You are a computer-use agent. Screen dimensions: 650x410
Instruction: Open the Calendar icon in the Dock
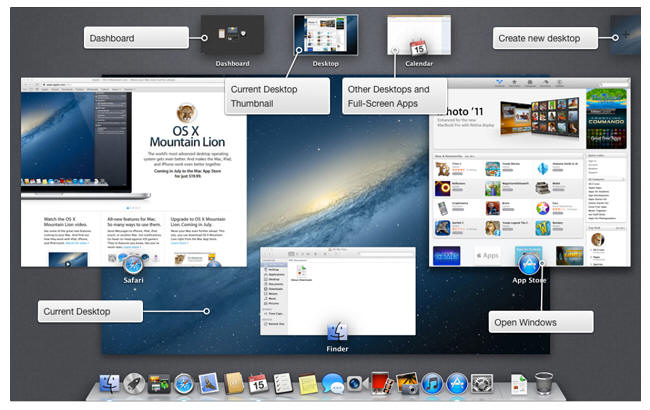point(258,383)
